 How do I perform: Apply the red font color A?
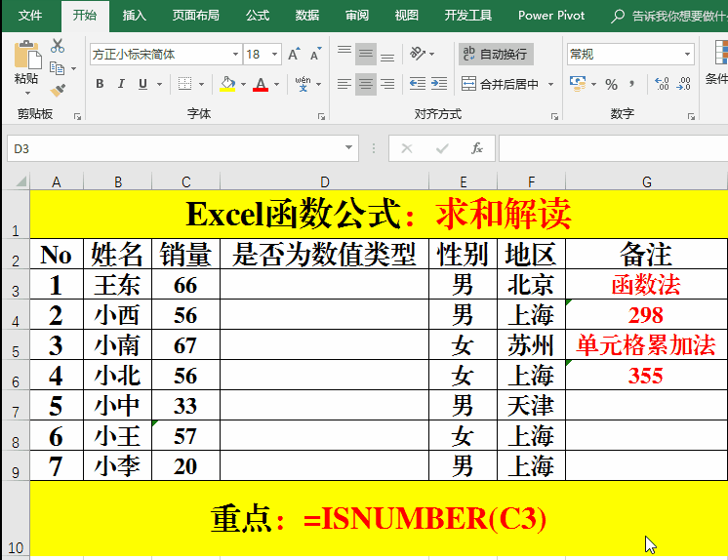[261, 84]
